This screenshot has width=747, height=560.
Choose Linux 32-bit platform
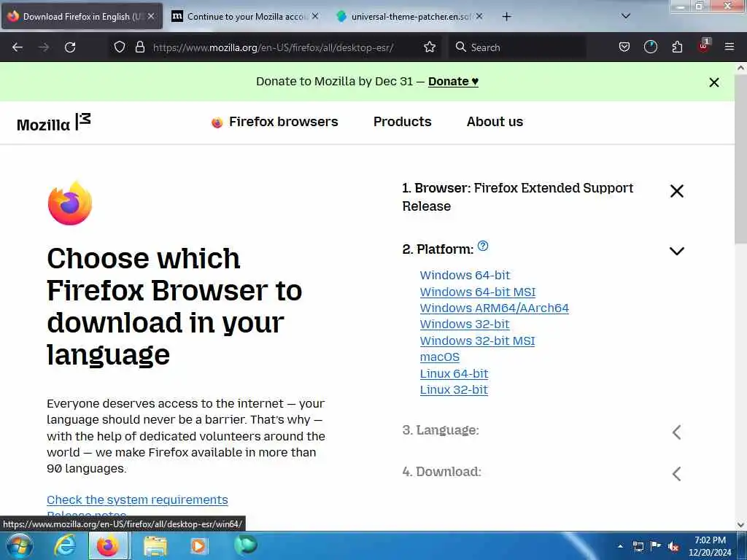click(x=454, y=390)
